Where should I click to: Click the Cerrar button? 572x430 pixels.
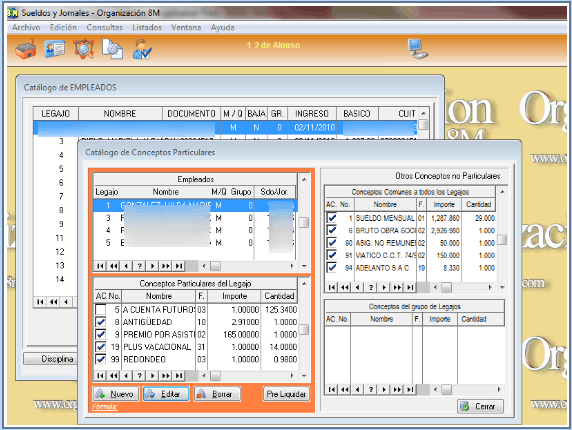pos(480,406)
